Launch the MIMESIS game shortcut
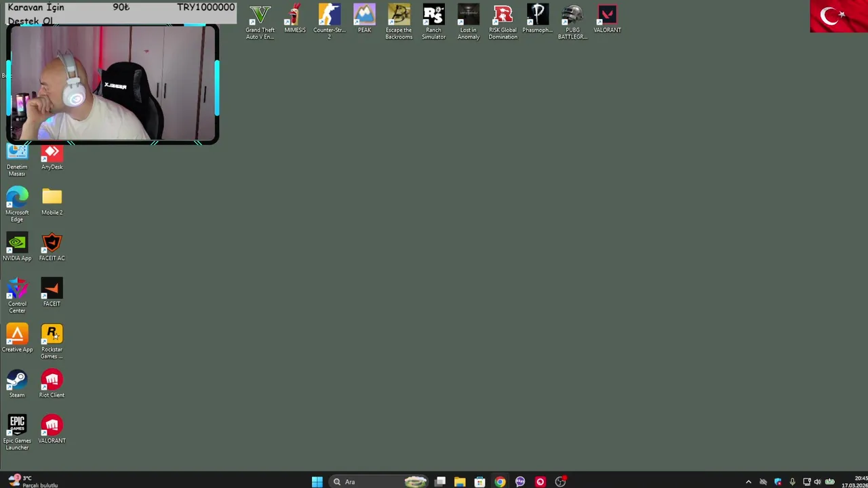This screenshot has width=868, height=488. pyautogui.click(x=295, y=19)
